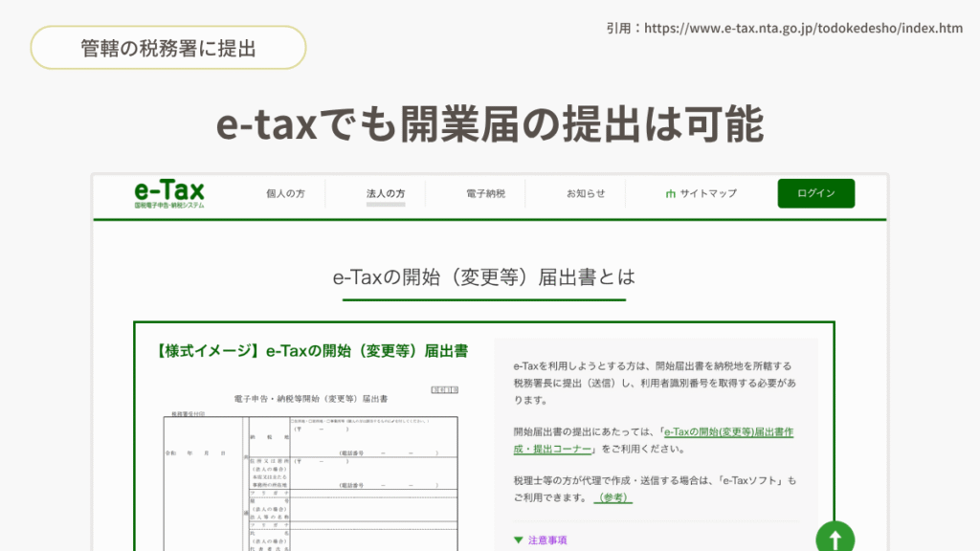The height and width of the screenshot is (551, 980).
Task: Click the e-taxでも開業届の提出は可能 title
Action: (490, 123)
